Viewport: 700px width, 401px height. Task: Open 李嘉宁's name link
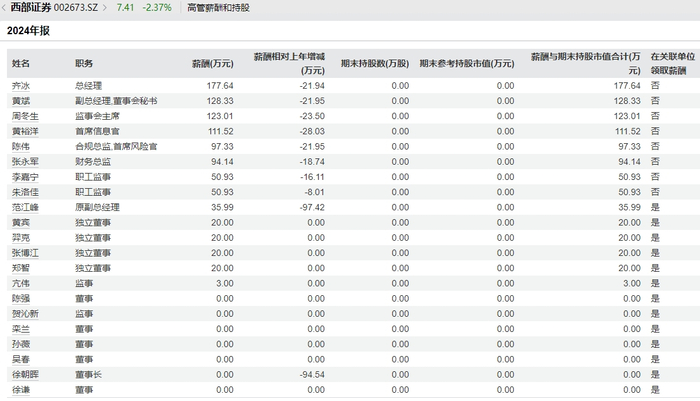[25, 177]
